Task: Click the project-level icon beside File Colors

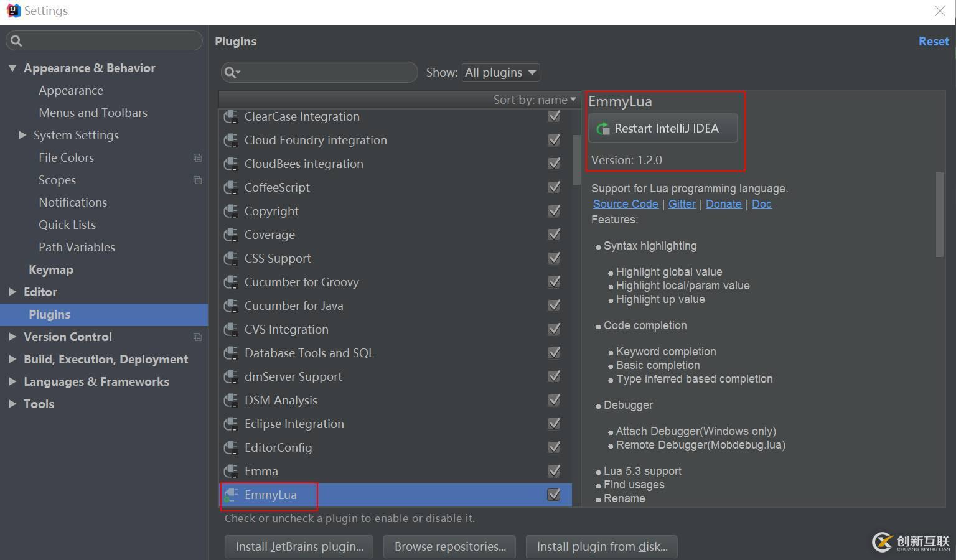Action: click(197, 158)
